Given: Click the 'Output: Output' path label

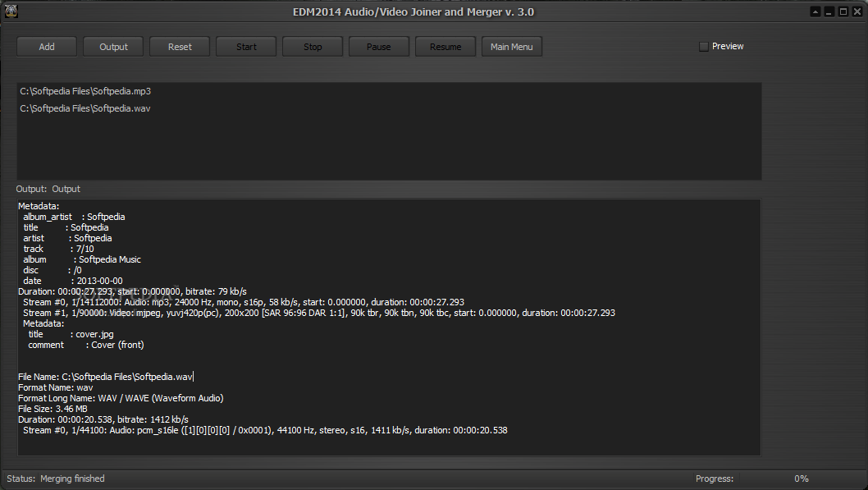Looking at the screenshot, I should click(x=48, y=189).
